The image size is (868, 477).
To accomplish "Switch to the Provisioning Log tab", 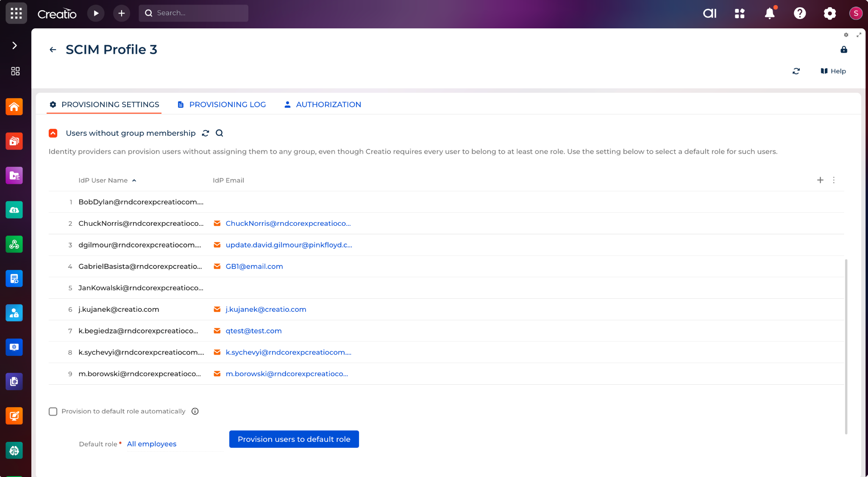I will pos(227,104).
